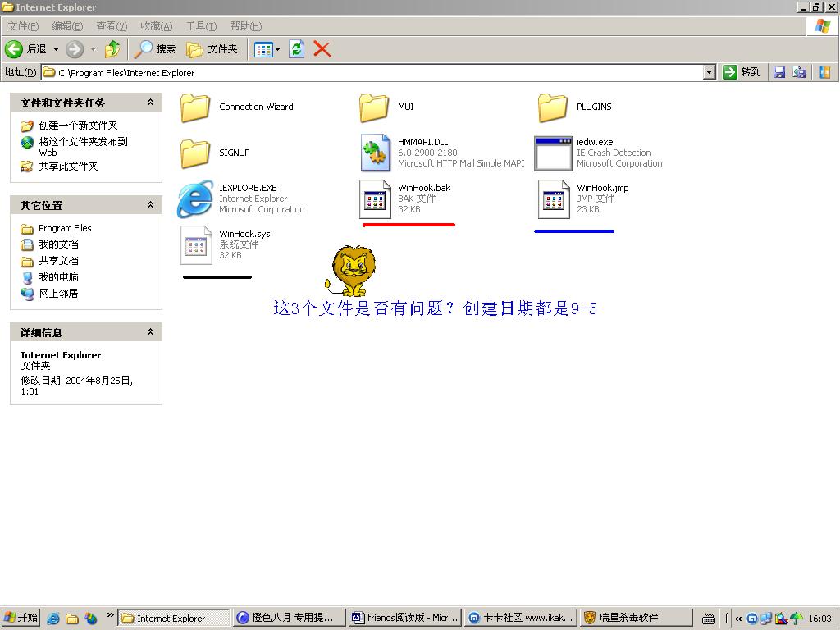The height and width of the screenshot is (630, 840).
Task: Select the iedw.exe file icon
Action: pyautogui.click(x=554, y=153)
